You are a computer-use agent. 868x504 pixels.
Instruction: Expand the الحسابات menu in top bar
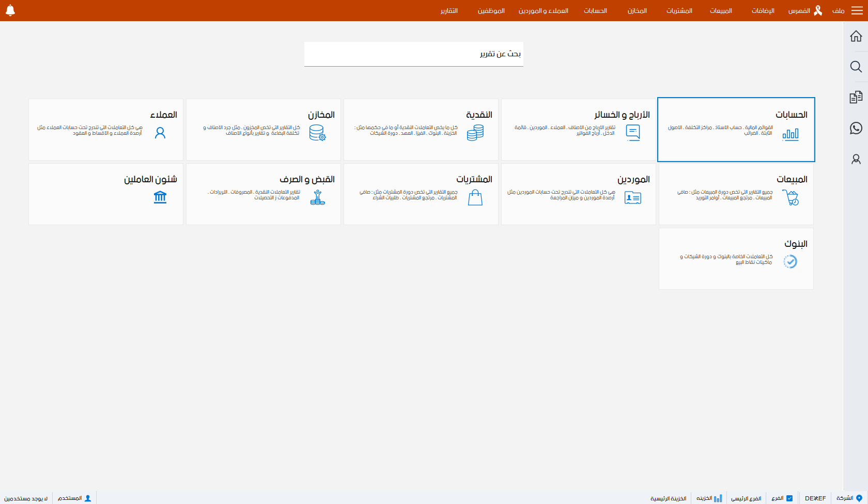click(x=595, y=11)
